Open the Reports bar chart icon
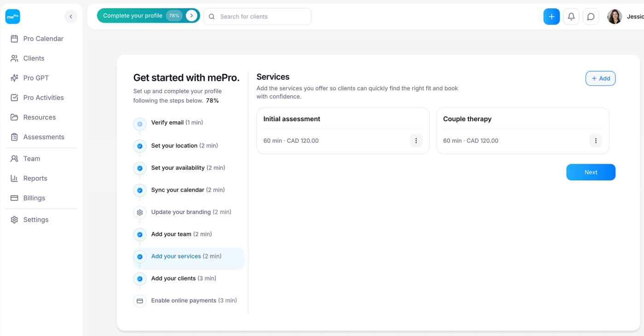644x336 pixels. point(14,179)
